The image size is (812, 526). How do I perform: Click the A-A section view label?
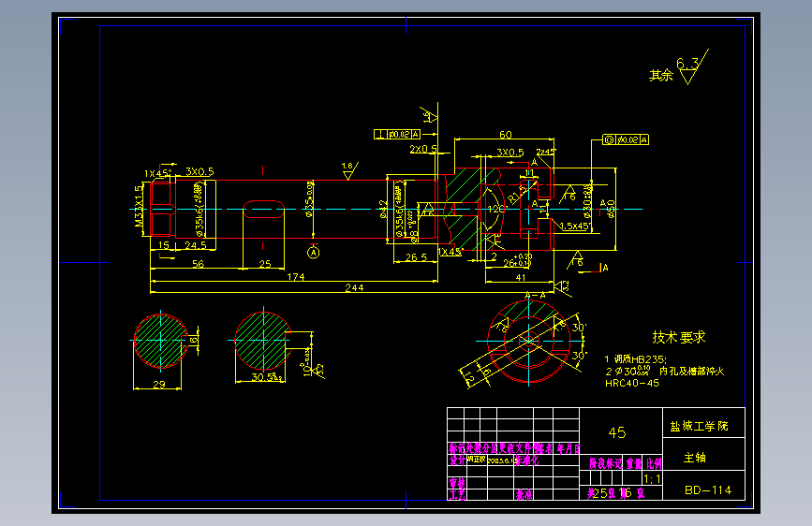pyautogui.click(x=535, y=295)
